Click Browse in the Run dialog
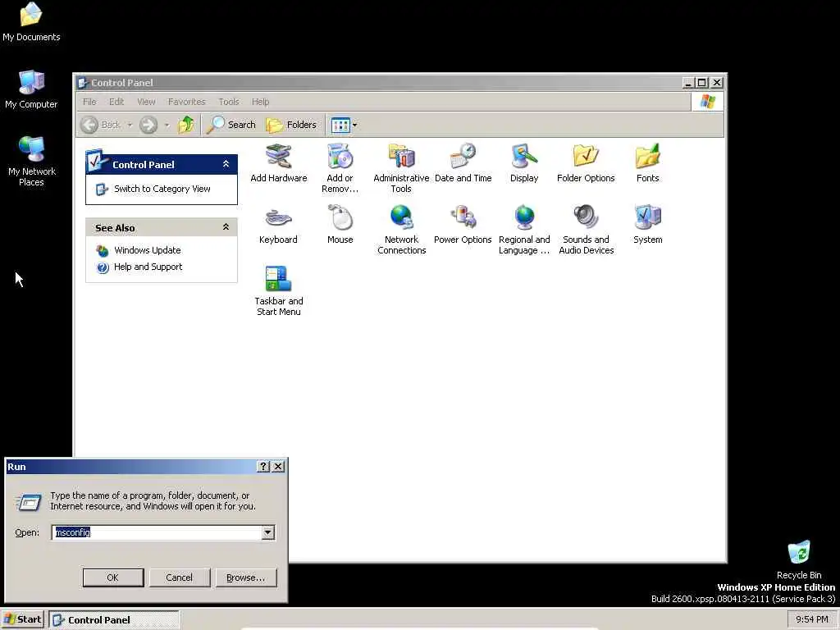 246,577
